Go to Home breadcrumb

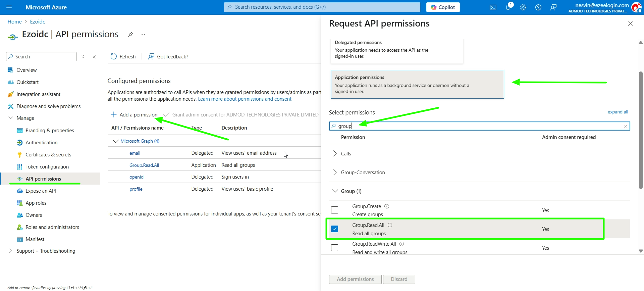coord(14,21)
